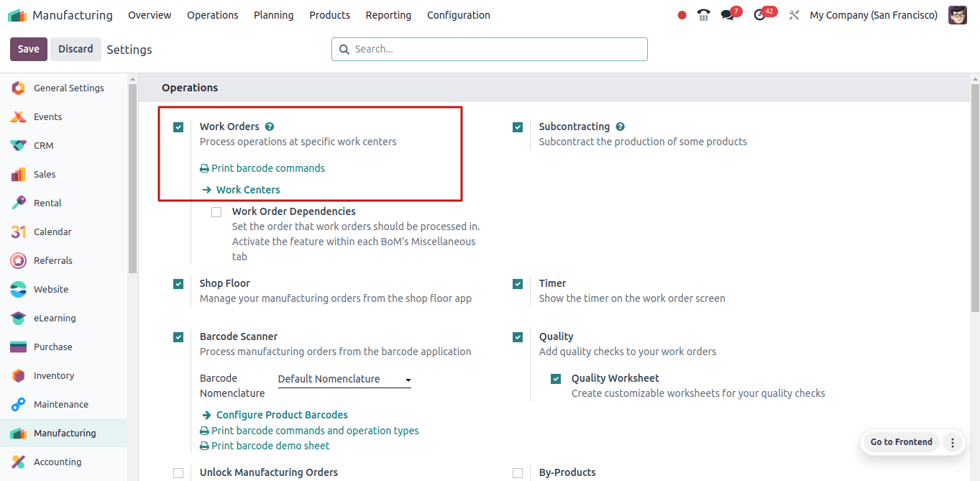Click the Save button
Image resolution: width=980 pixels, height=481 pixels.
point(29,49)
